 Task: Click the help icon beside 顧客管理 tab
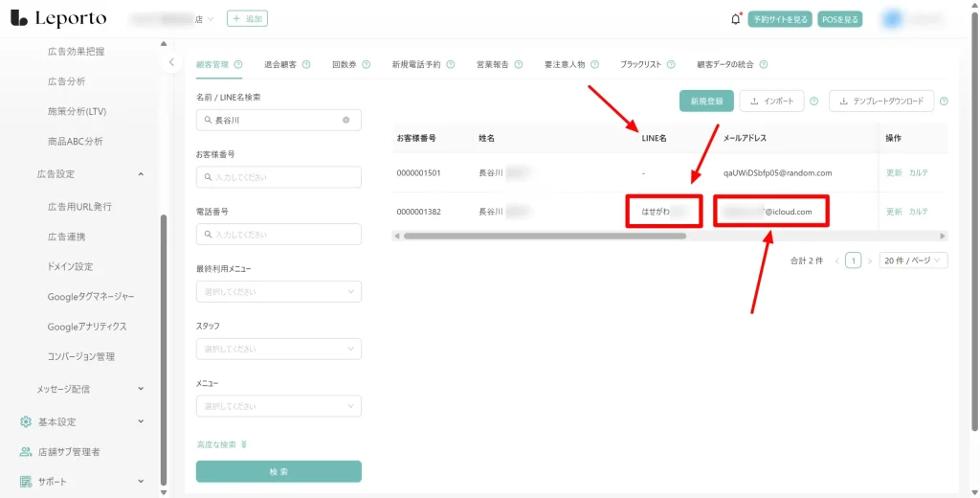[x=238, y=65]
